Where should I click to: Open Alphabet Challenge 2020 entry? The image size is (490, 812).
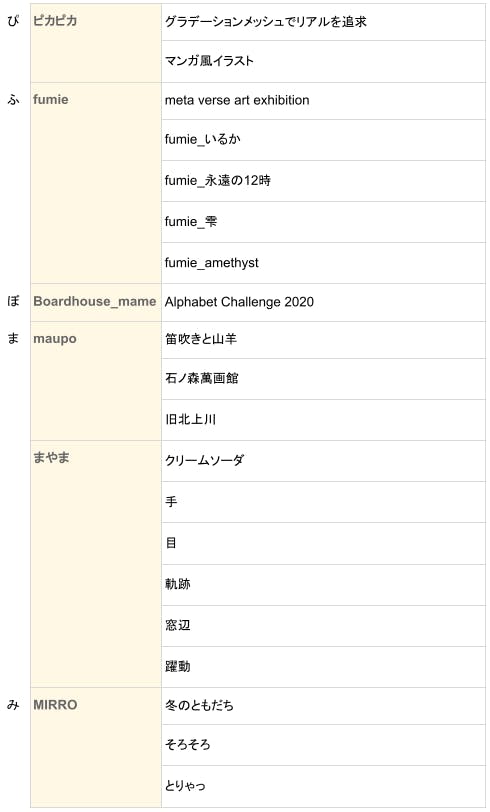click(x=239, y=302)
